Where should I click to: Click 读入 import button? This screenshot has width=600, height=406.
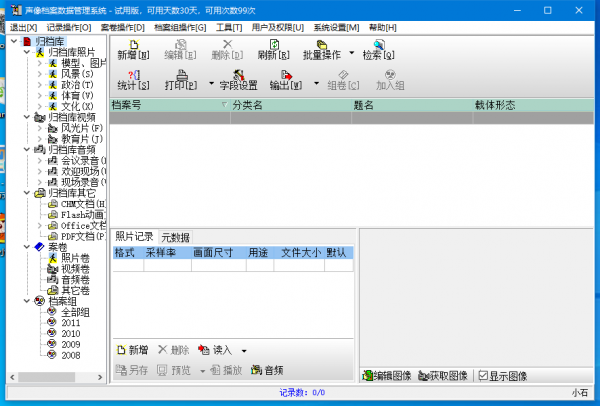(x=215, y=350)
